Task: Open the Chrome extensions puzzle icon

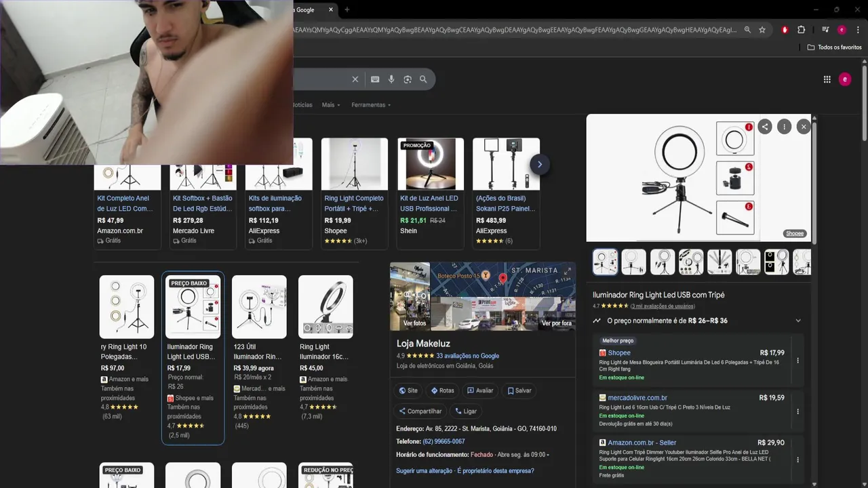Action: (801, 30)
